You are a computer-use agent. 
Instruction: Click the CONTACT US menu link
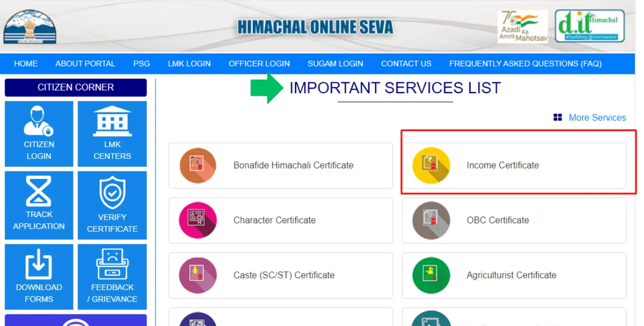pyautogui.click(x=406, y=64)
